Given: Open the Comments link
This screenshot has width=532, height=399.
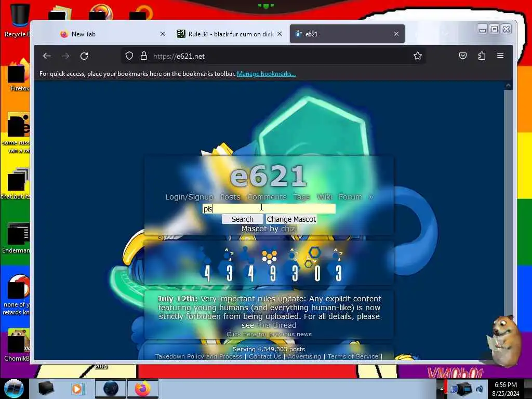Looking at the screenshot, I should click(x=267, y=197).
